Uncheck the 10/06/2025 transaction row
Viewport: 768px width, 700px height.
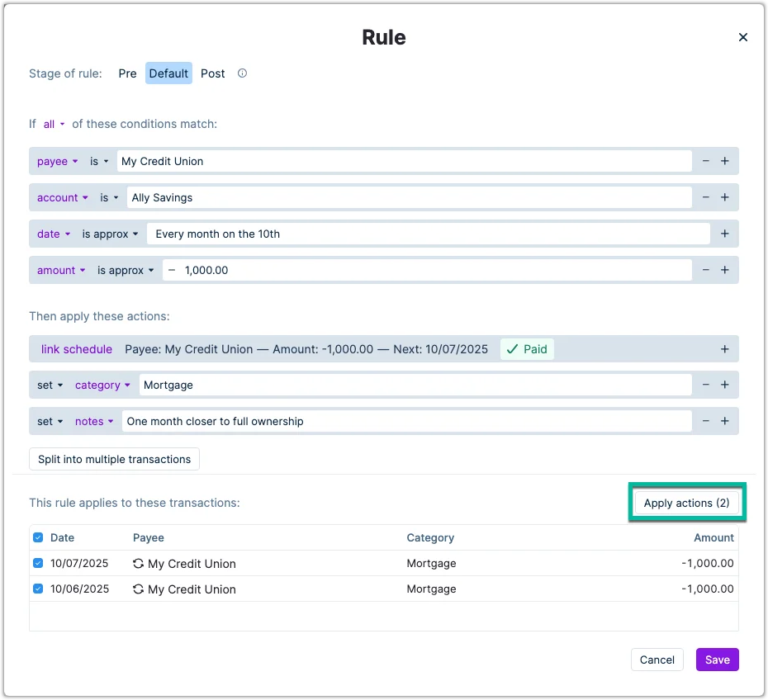37,589
